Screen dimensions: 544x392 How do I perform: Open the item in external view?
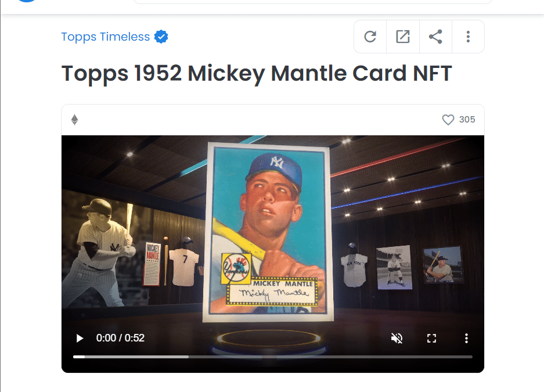[403, 37]
